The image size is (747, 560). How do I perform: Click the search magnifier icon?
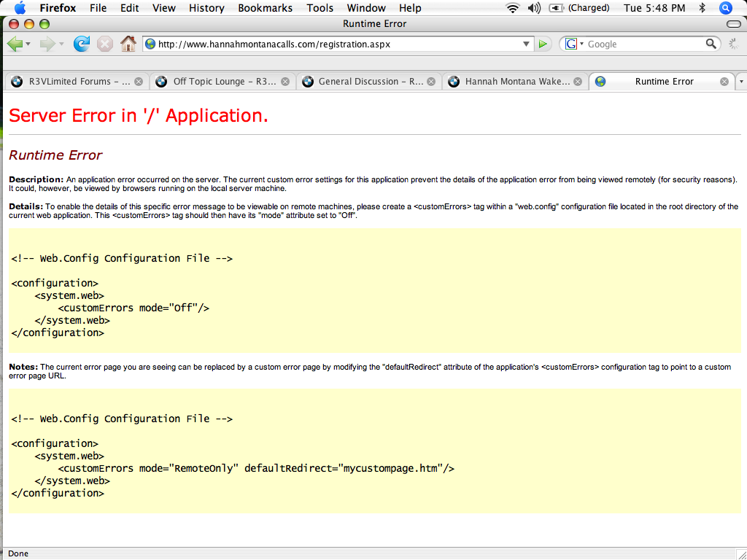point(711,44)
